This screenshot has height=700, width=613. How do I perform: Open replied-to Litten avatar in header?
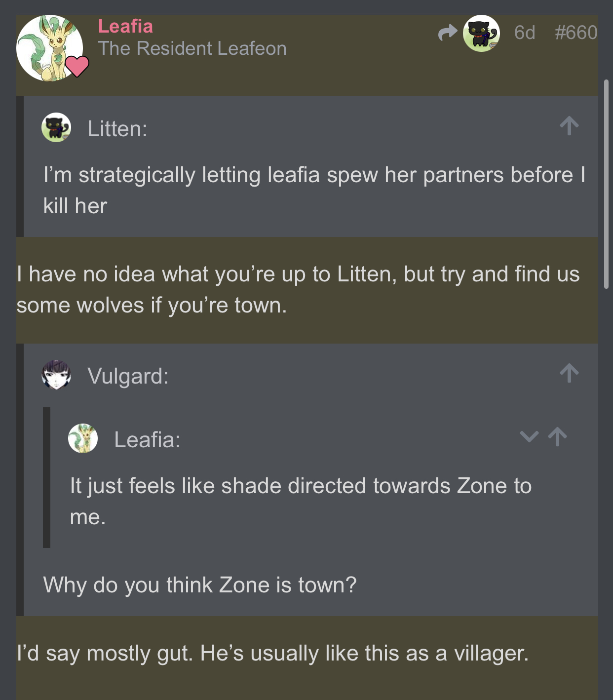click(x=481, y=33)
